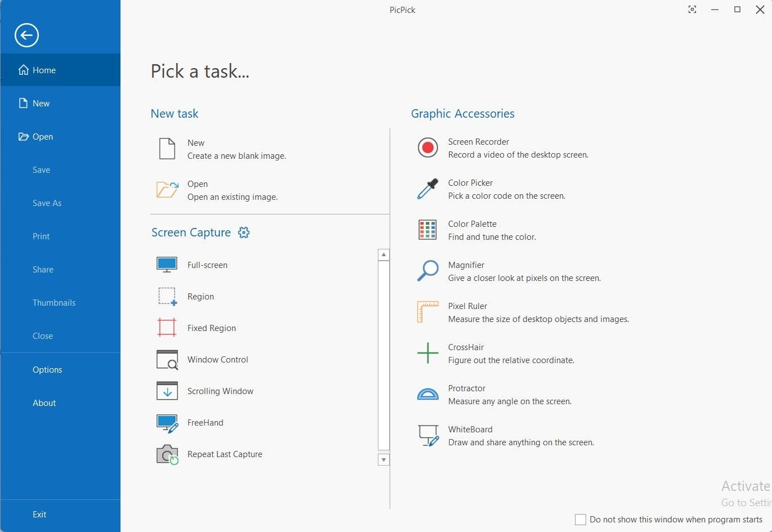Viewport: 772px width, 532px height.
Task: Enable 'Do not show this window' checkbox
Action: click(x=581, y=519)
